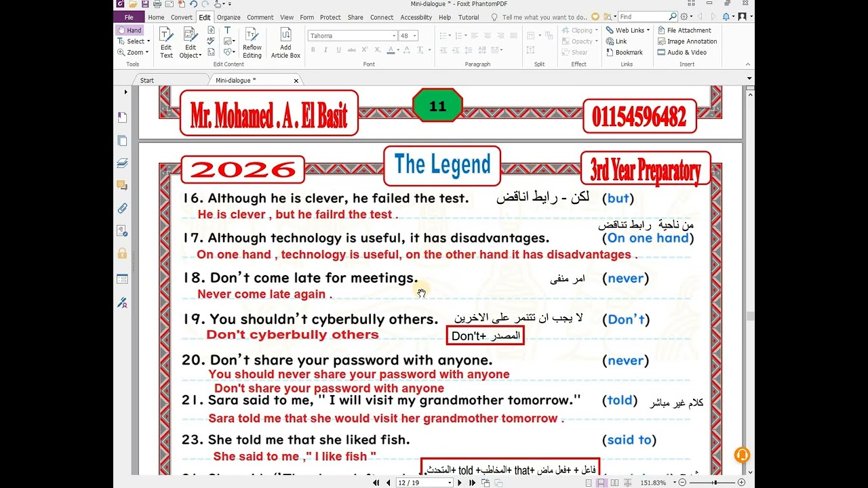868x488 pixels.
Task: Toggle Superscript formatting
Action: (x=365, y=49)
